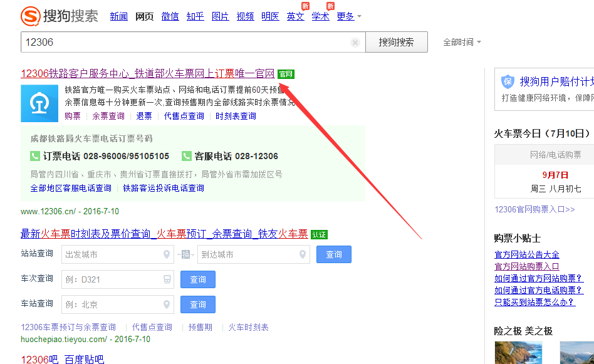Screen dimensions: 594x364
Task: Open the 知乎 search tab
Action: coord(195,16)
